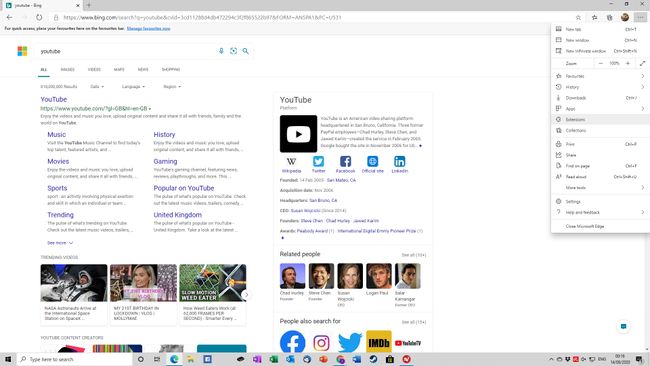Image resolution: width=650 pixels, height=366 pixels.
Task: Open the YouTube main result link
Action: [53, 99]
